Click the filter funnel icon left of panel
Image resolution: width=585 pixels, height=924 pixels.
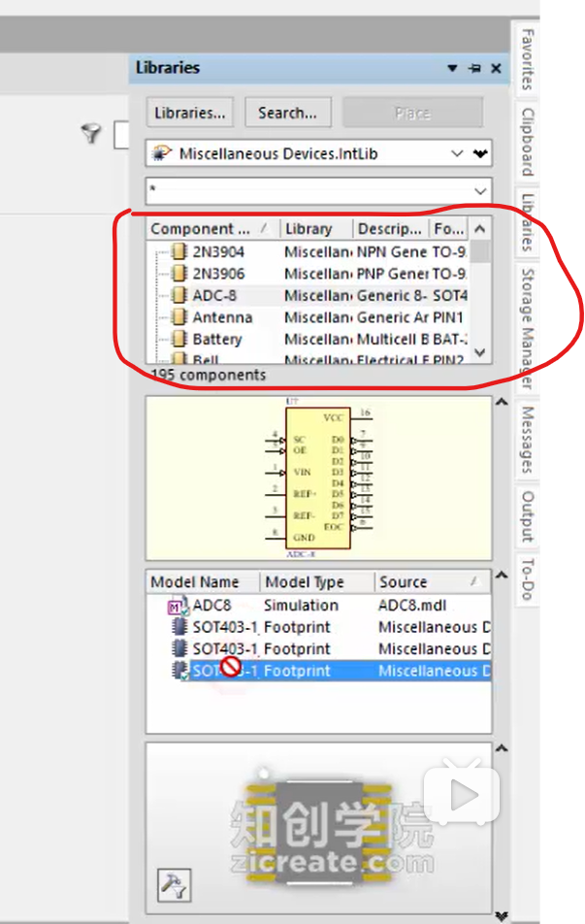[91, 134]
